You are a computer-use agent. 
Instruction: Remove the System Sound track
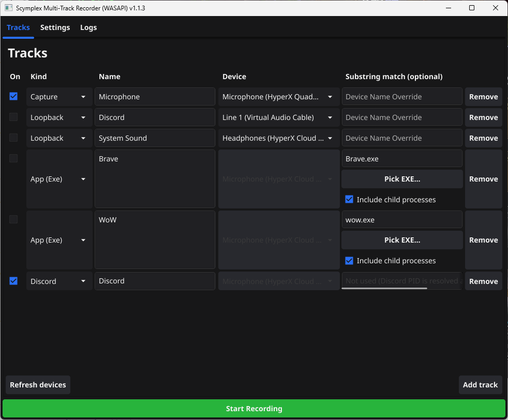pos(483,138)
